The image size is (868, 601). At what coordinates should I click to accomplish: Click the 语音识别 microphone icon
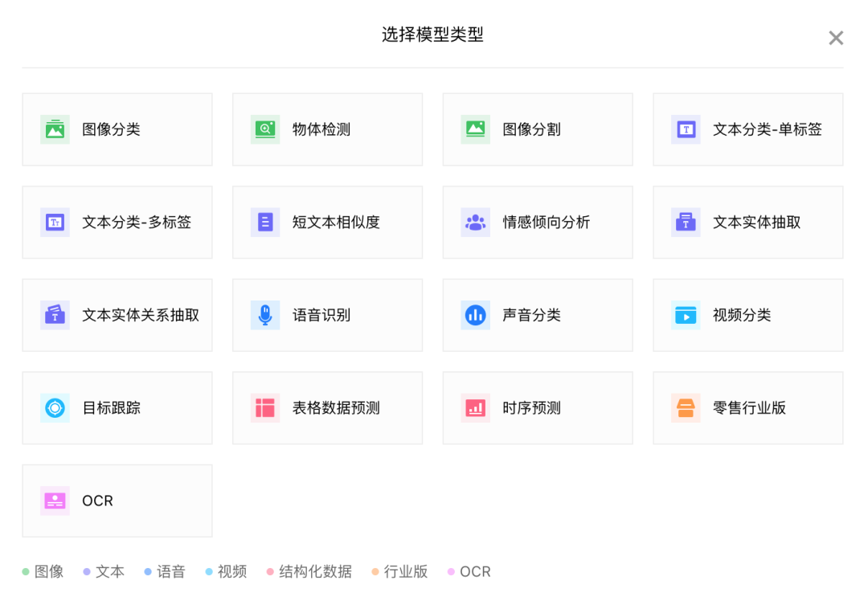tap(265, 316)
